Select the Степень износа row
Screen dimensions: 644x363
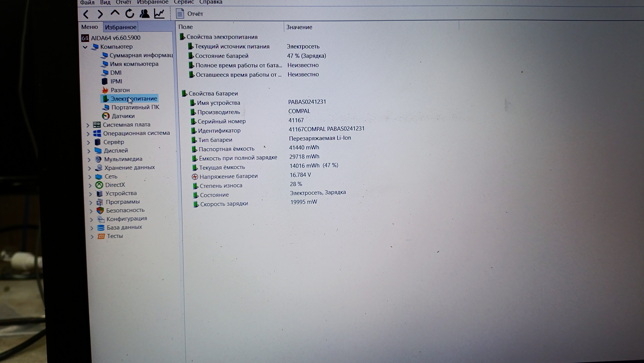tap(248, 185)
